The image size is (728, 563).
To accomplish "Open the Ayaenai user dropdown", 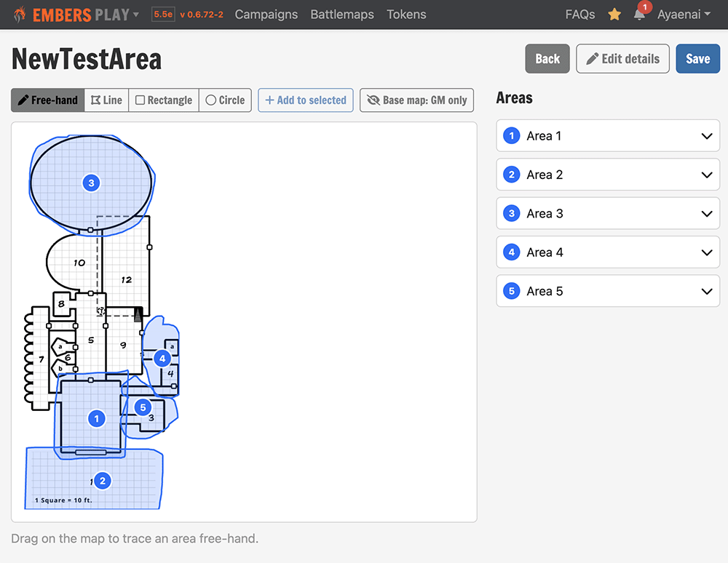I will point(684,15).
